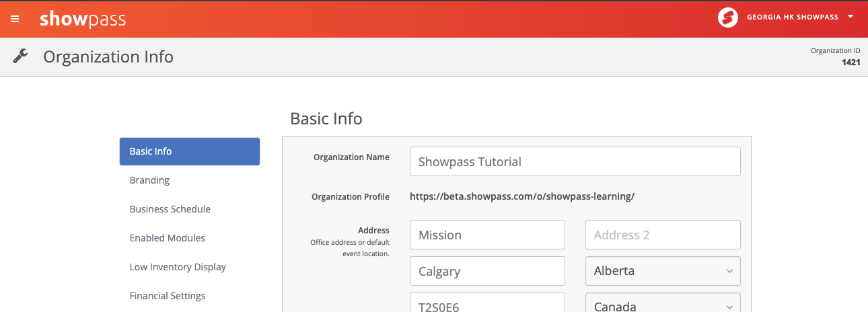
Task: Open the Canada country dropdown
Action: (663, 304)
